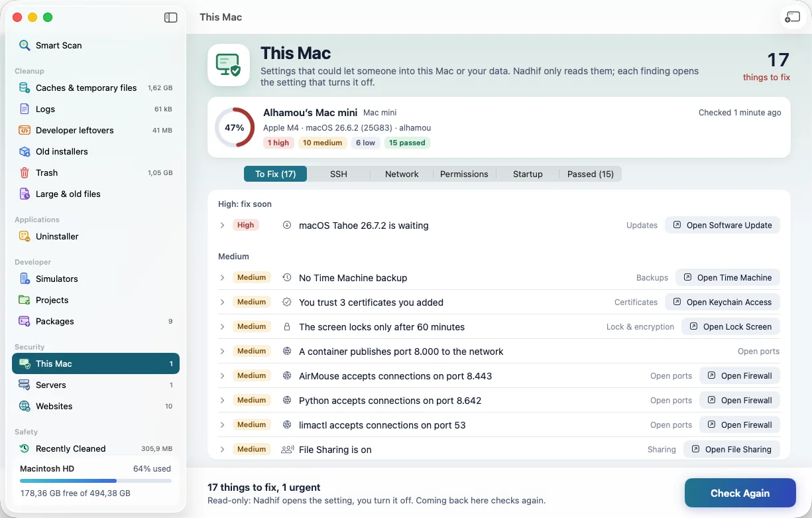Expand the limactl port 53 finding

point(223,425)
